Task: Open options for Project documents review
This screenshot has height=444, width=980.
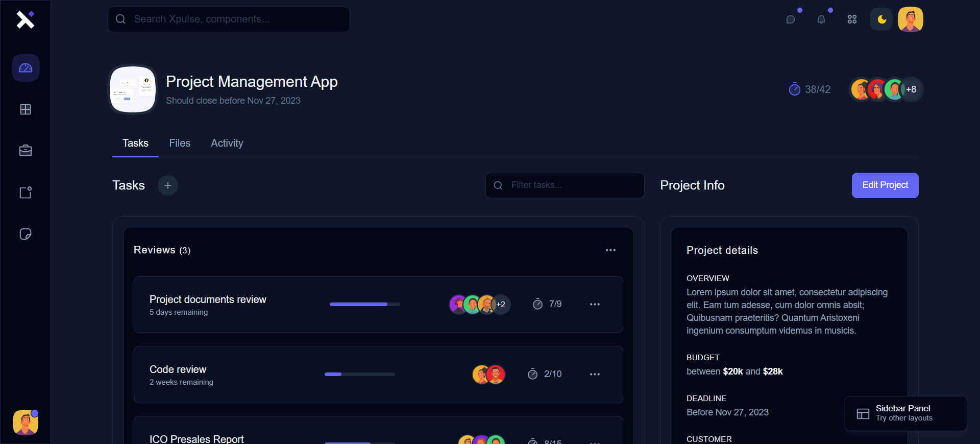Action: click(x=595, y=305)
